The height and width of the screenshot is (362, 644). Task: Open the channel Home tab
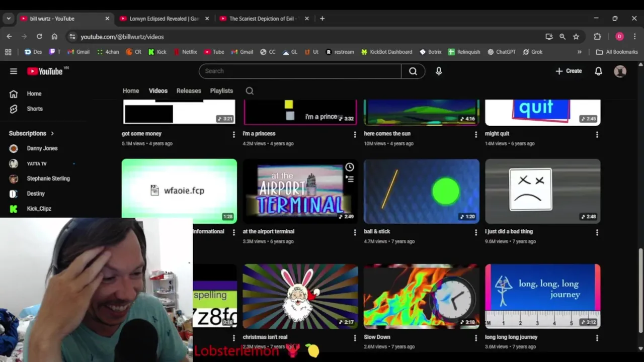pyautogui.click(x=131, y=91)
